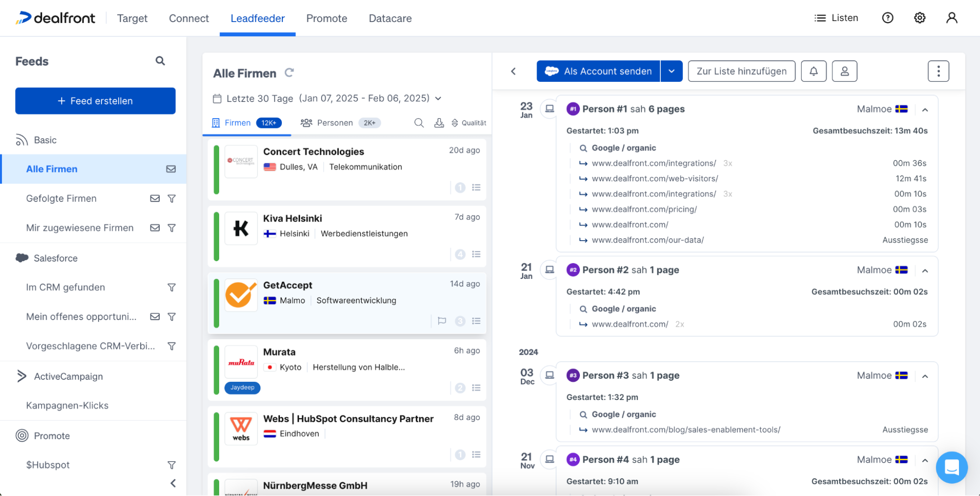Viewport: 980px width, 496px height.
Task: Click the list icon on Webs card
Action: (x=476, y=454)
